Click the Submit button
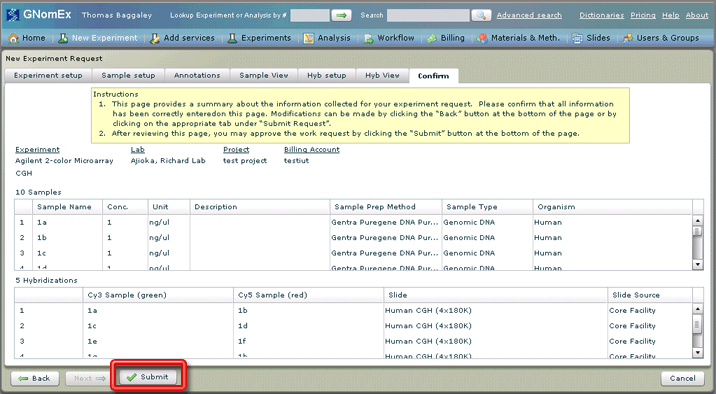This screenshot has width=716, height=394. [148, 377]
